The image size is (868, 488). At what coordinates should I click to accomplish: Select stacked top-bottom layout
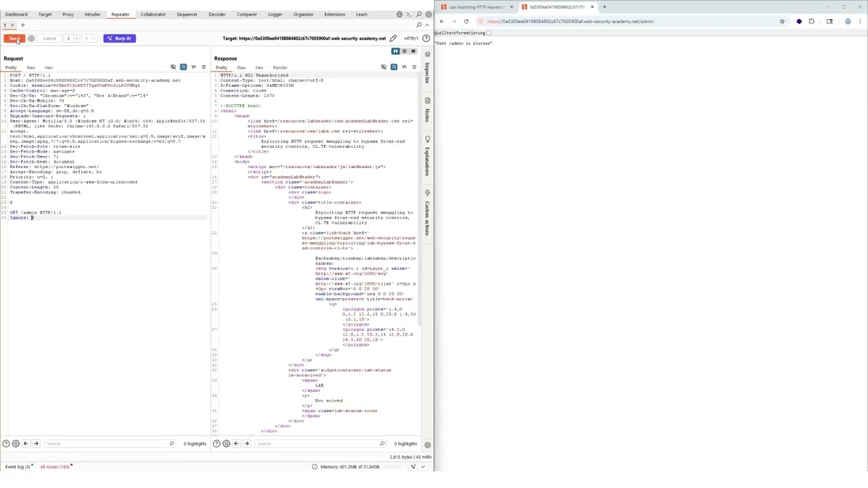pyautogui.click(x=404, y=52)
